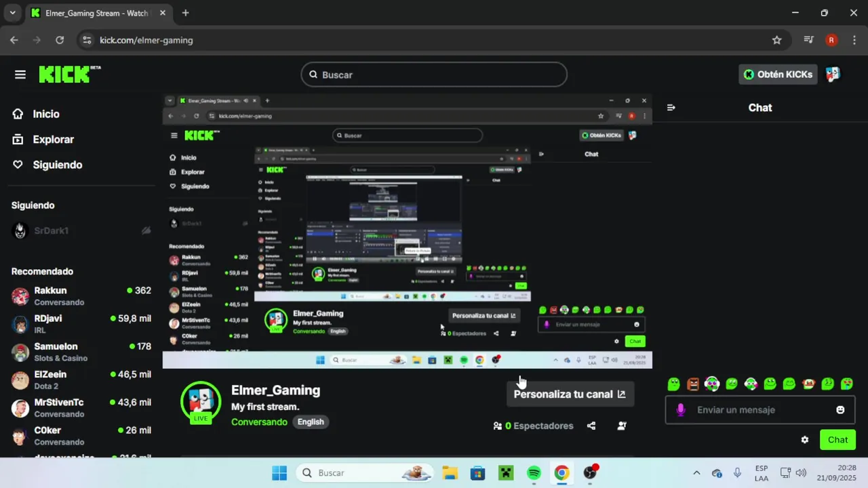This screenshot has width=868, height=488.
Task: Open the volume and network flyout
Action: pos(793,473)
